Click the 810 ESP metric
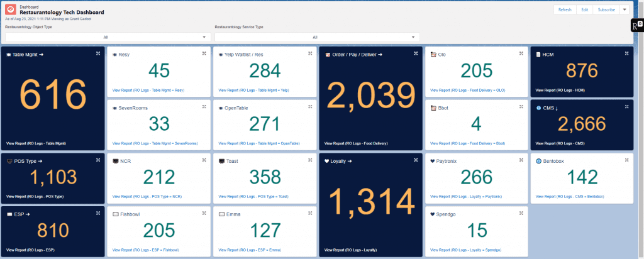This screenshot has width=644, height=259. click(53, 231)
